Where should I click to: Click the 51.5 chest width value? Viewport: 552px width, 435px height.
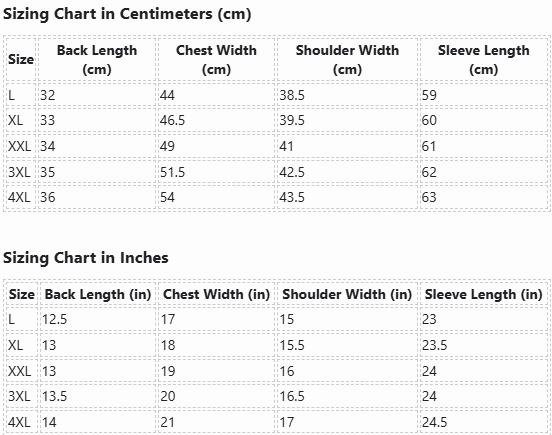click(x=172, y=172)
